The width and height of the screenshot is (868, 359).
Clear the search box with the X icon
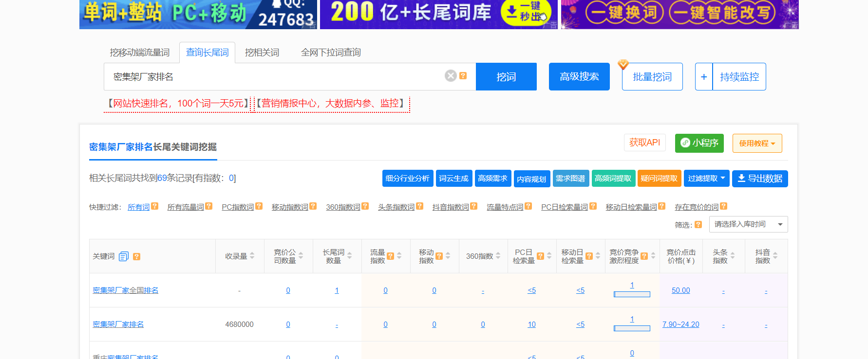[451, 76]
